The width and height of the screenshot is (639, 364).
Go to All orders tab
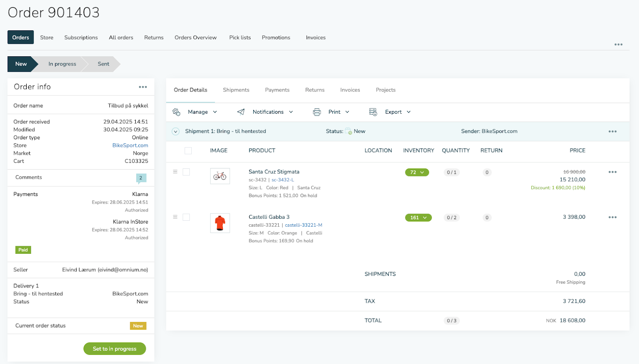click(x=121, y=38)
